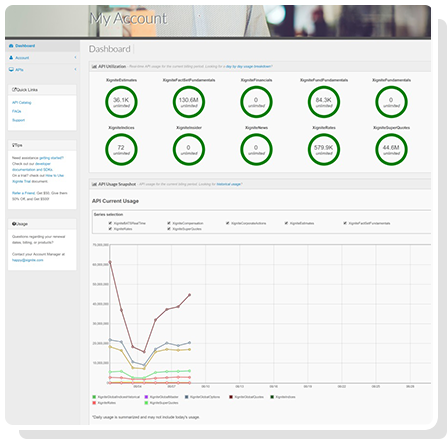447x439 pixels.
Task: Uncheck the XigniteCompensation series checkbox
Action: click(169, 223)
